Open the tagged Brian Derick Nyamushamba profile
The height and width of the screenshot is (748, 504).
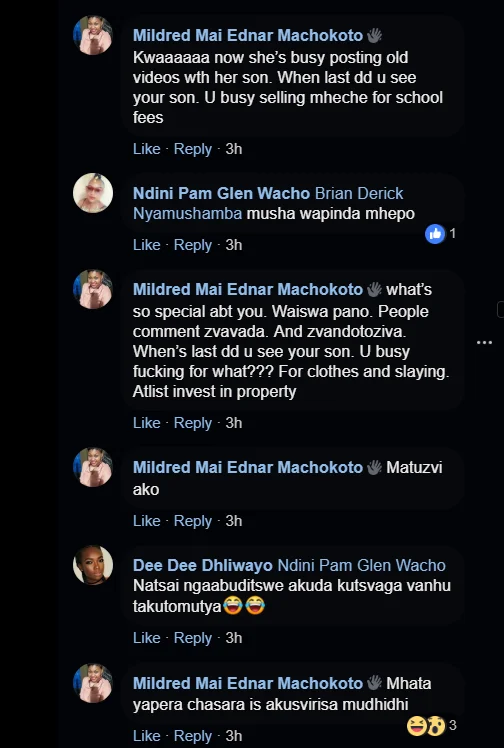(x=268, y=203)
